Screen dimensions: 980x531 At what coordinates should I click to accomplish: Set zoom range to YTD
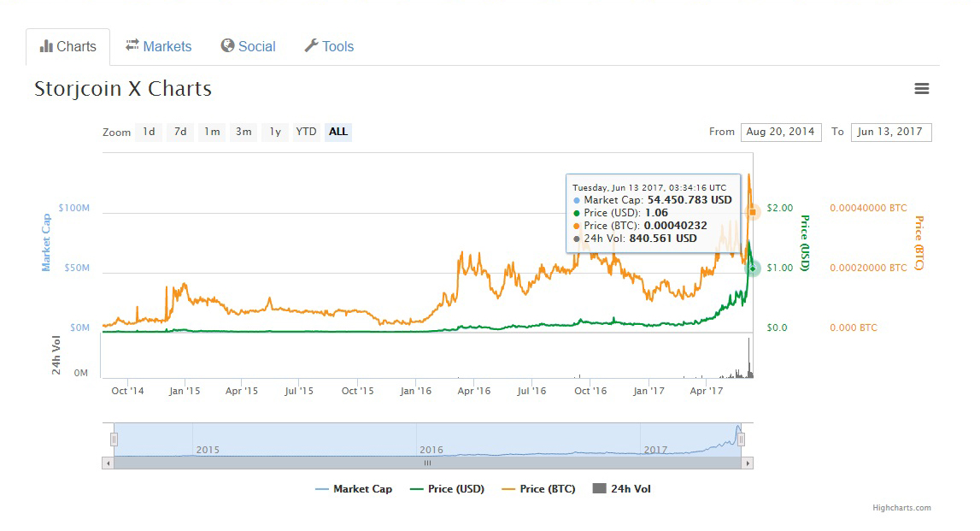306,132
